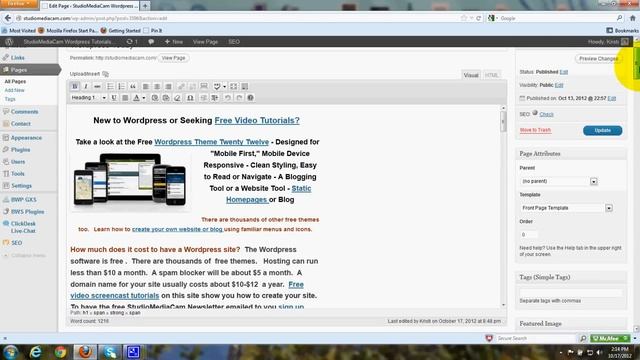Click the mobile devices image in the editor
This screenshot has width=640, height=360.
pos(130,180)
